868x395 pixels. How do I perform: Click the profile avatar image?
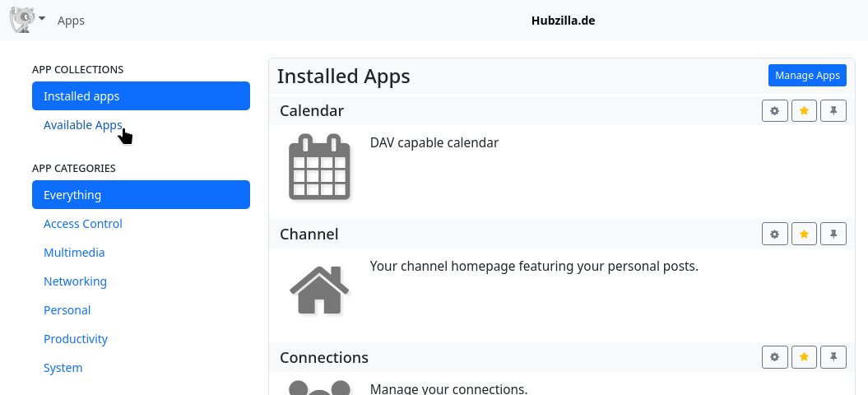coord(21,19)
